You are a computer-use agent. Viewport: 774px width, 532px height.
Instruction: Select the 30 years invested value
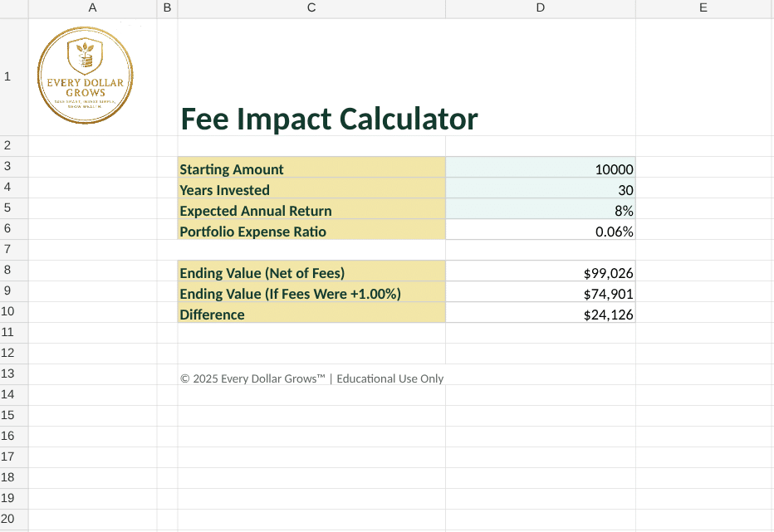541,188
